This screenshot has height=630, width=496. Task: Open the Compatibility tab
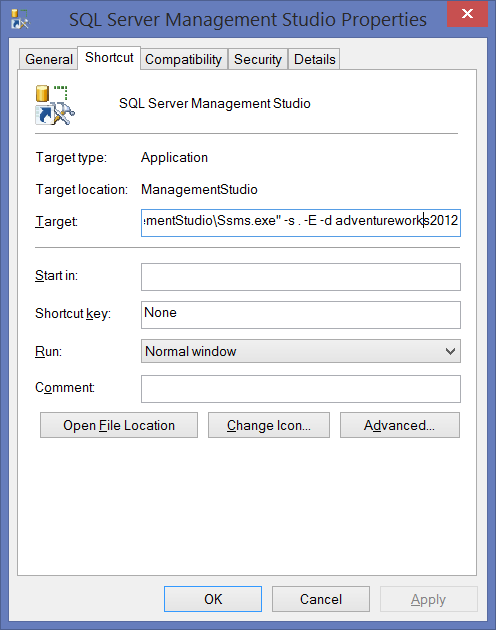pyautogui.click(x=183, y=59)
